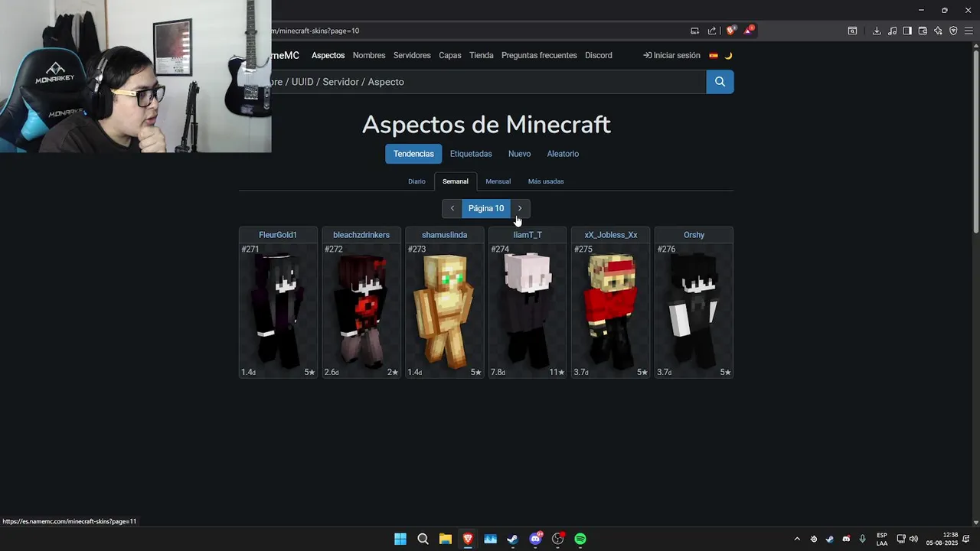
Task: Open Orshy profile link
Action: click(694, 235)
